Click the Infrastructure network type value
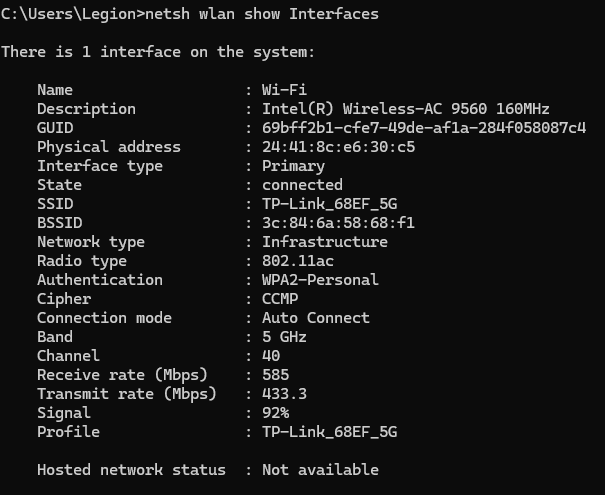 (x=325, y=242)
